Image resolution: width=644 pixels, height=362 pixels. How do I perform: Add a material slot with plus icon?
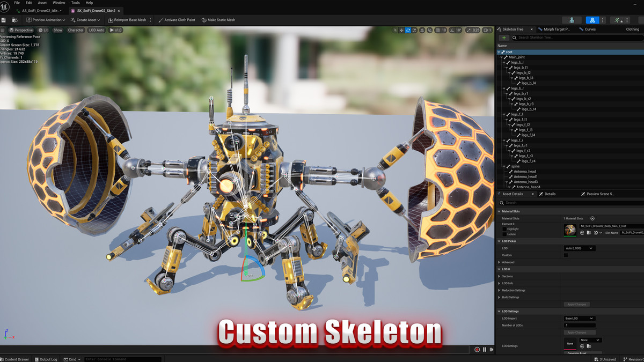pos(592,218)
